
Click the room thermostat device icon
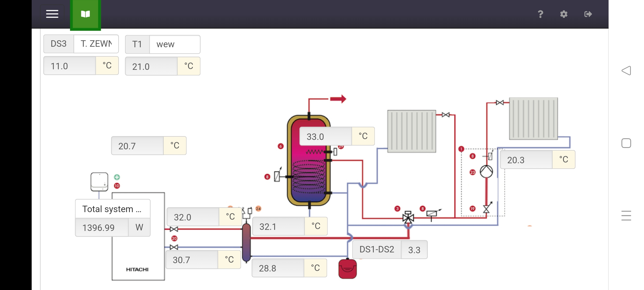point(99,182)
